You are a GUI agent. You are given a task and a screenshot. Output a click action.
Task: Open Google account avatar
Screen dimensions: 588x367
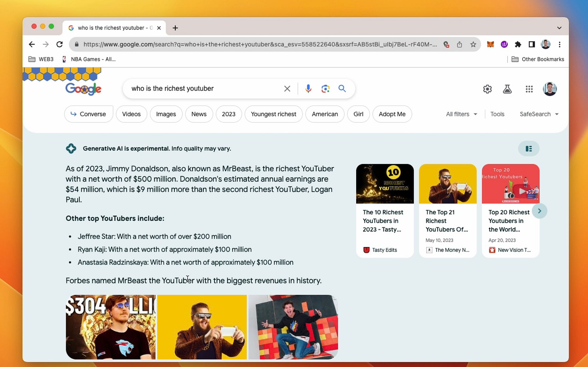coord(550,89)
